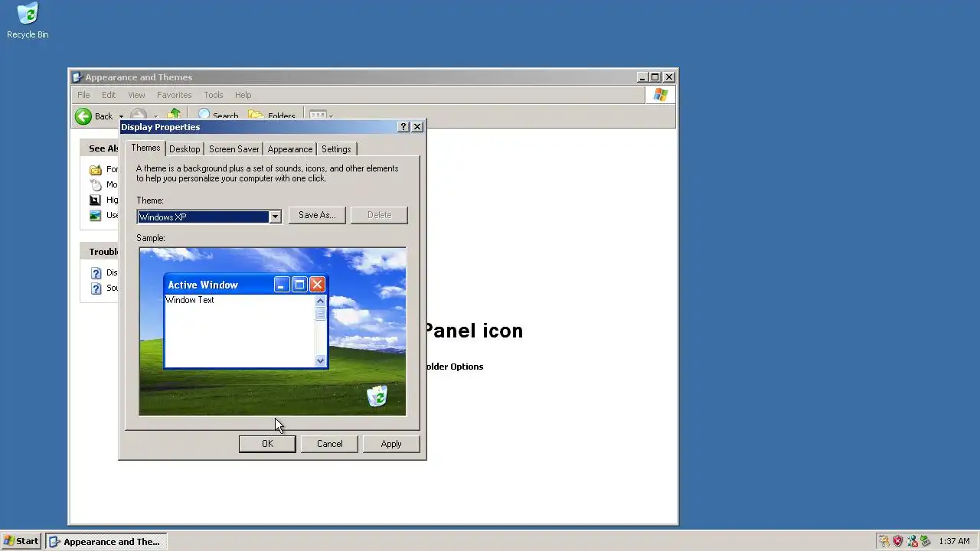Switch to the Desktop tab
The height and width of the screenshot is (551, 980).
[185, 149]
